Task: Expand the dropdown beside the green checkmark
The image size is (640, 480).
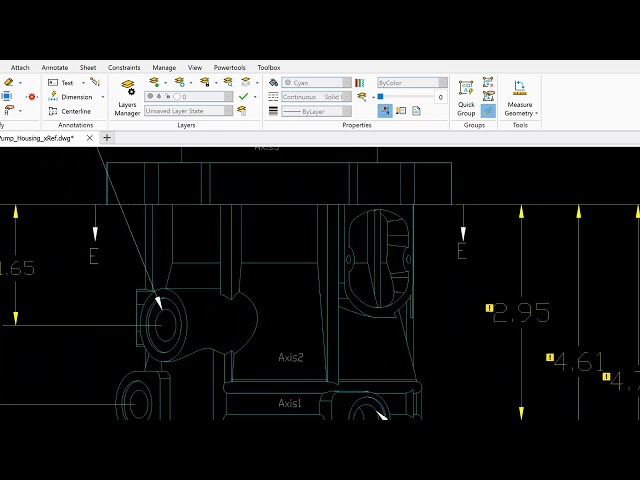Action: (255, 97)
